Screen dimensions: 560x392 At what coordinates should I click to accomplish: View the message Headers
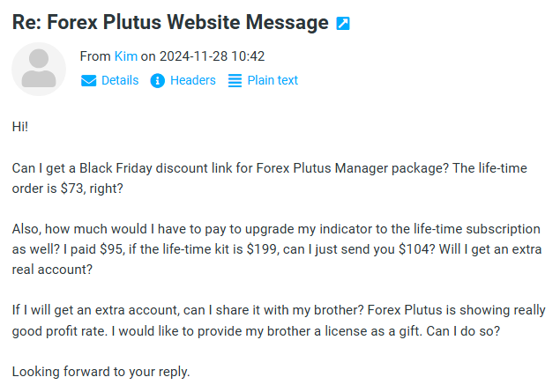click(192, 80)
